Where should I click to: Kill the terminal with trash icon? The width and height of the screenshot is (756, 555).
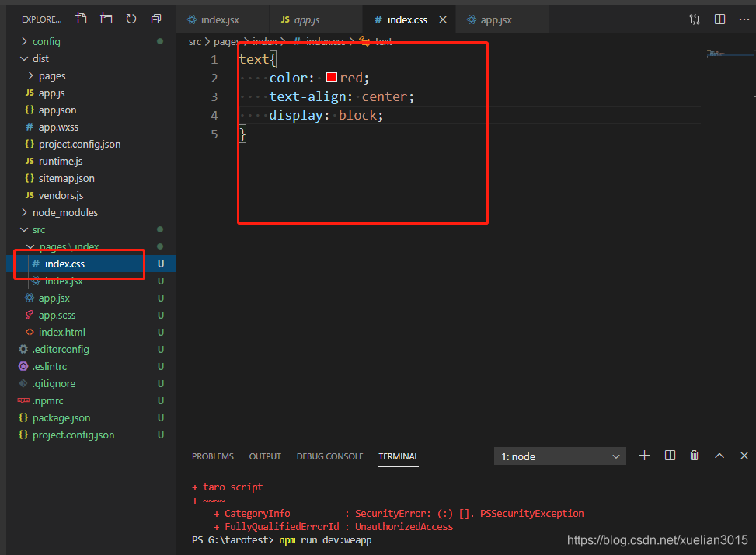pos(695,456)
